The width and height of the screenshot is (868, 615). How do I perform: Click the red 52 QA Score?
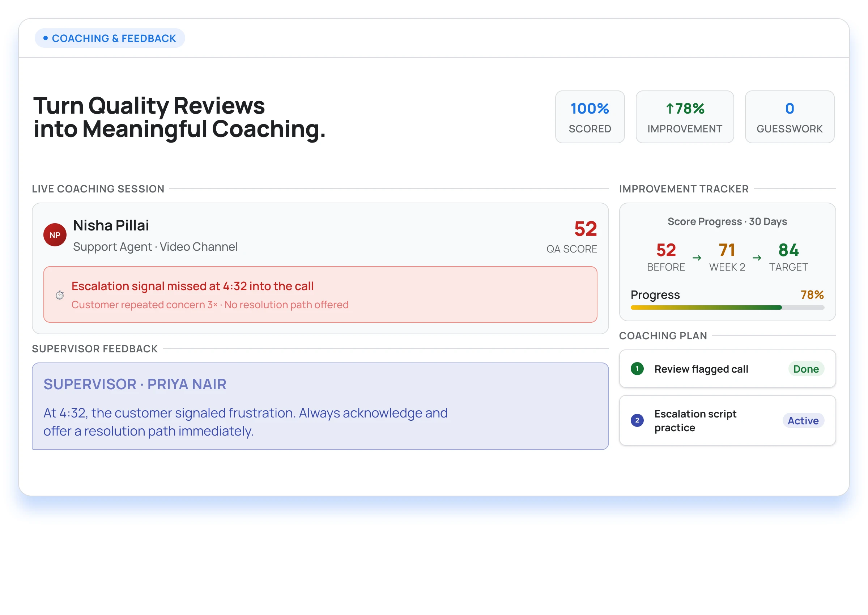pyautogui.click(x=585, y=229)
